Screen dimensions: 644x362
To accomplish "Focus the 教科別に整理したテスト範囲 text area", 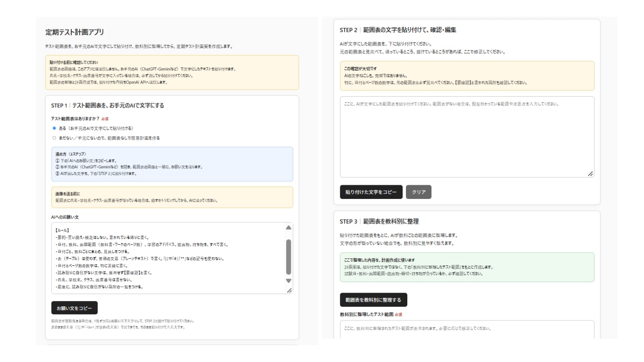I will point(467,330).
